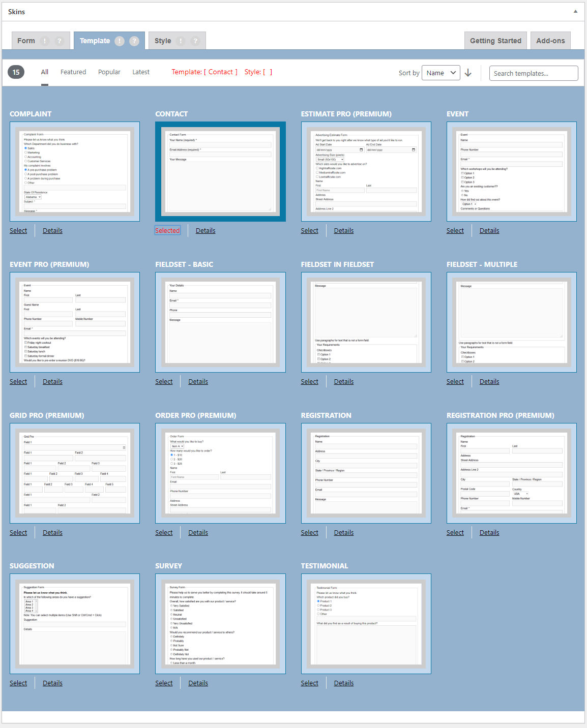This screenshot has width=587, height=728.
Task: View Details for the Survey template
Action: tap(198, 683)
